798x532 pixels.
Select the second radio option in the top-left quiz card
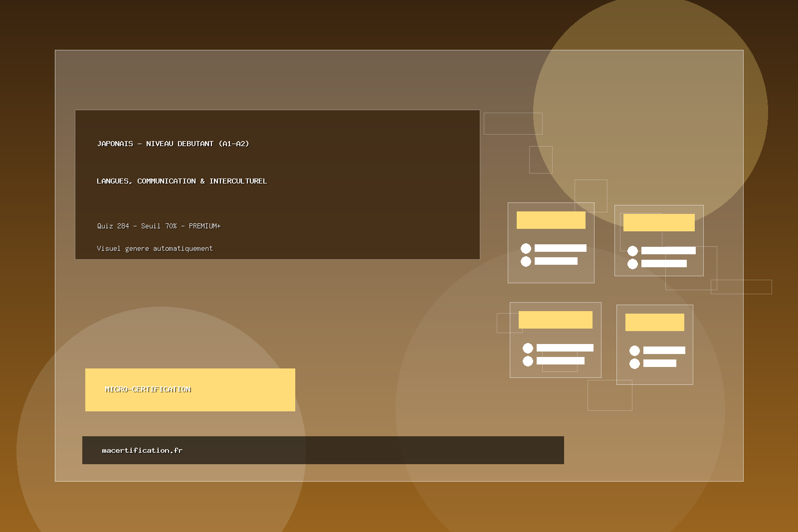[526, 261]
